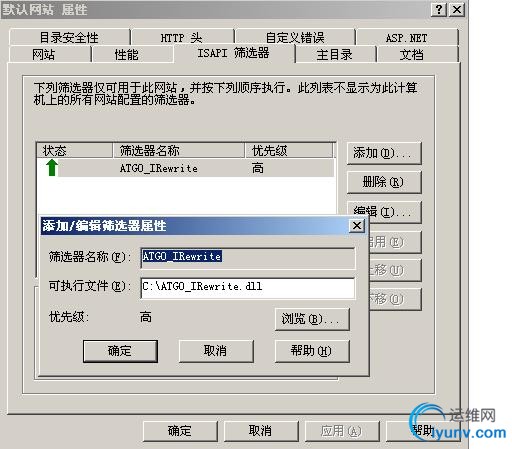Click the 帮助(H) button in dialog

pyautogui.click(x=312, y=351)
